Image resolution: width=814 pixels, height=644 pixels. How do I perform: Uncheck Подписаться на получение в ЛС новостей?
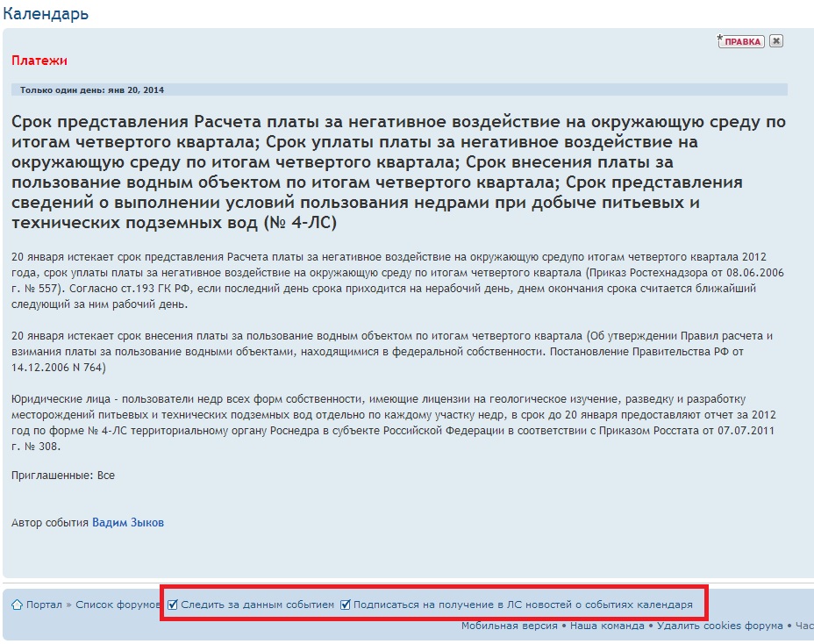coord(346,605)
